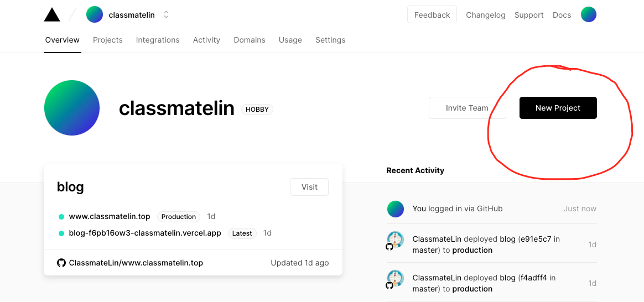Switch to the Integrations tab

(x=158, y=40)
